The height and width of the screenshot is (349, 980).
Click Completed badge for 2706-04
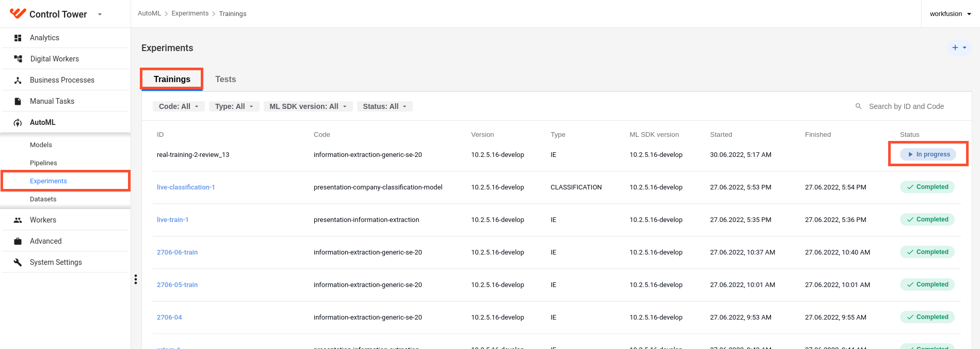[x=927, y=317]
